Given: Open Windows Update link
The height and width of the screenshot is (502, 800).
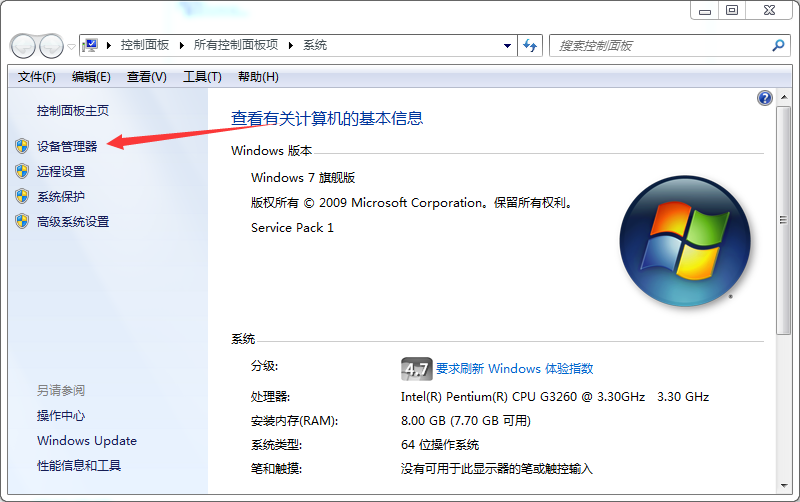Looking at the screenshot, I should (87, 441).
